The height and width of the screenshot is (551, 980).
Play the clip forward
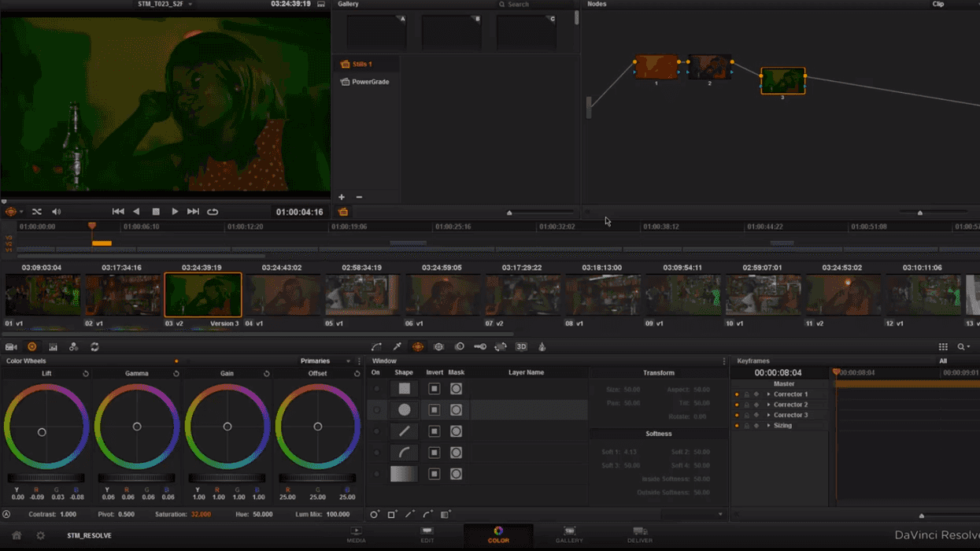pyautogui.click(x=175, y=212)
